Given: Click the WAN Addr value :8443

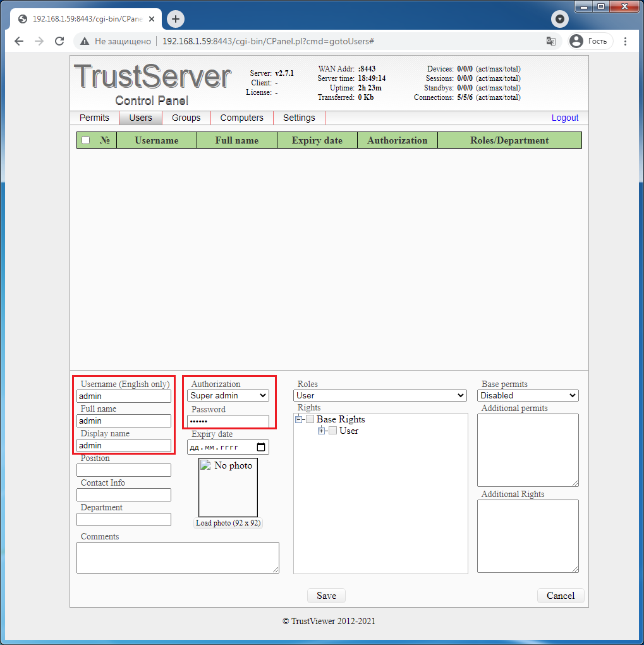Looking at the screenshot, I should [367, 69].
